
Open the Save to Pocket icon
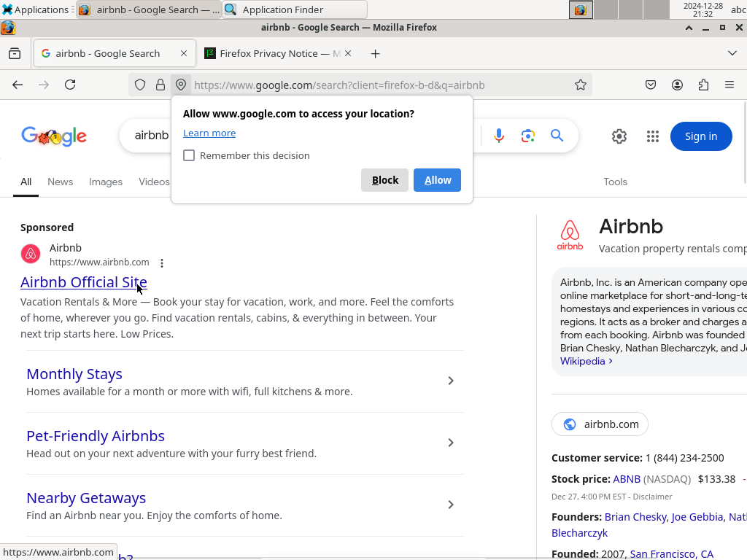click(x=650, y=85)
